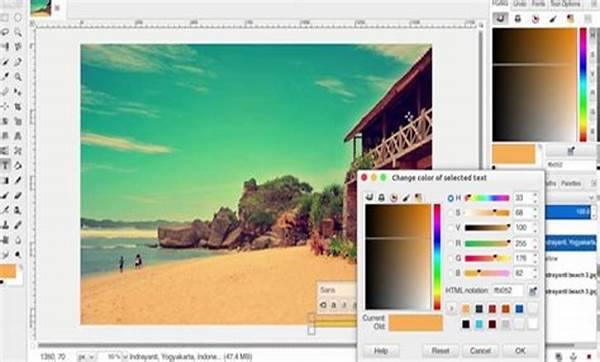Click the cyan swatch in color history
Screen dimensions: 600x362
coord(479,324)
